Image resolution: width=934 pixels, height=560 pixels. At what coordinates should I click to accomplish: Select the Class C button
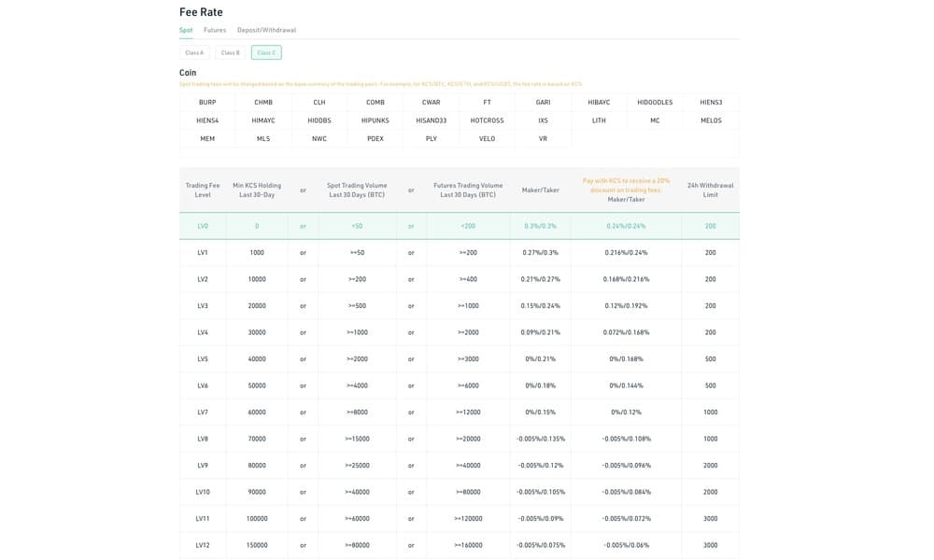[x=266, y=52]
